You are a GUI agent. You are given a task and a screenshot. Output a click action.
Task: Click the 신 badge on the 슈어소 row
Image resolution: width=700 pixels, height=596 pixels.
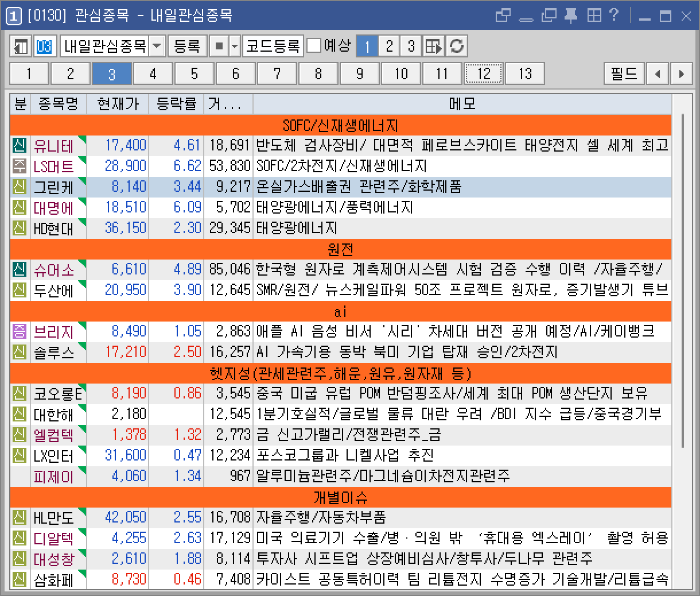point(20,269)
